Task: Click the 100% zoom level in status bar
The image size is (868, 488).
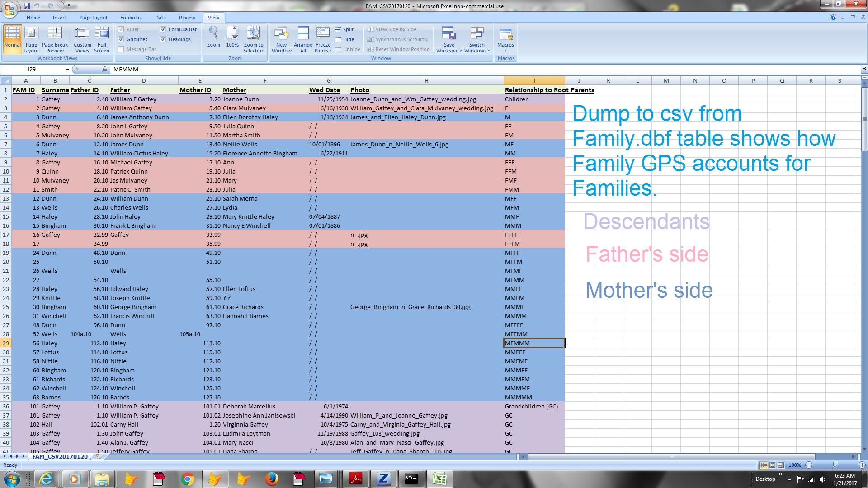Action: click(794, 465)
